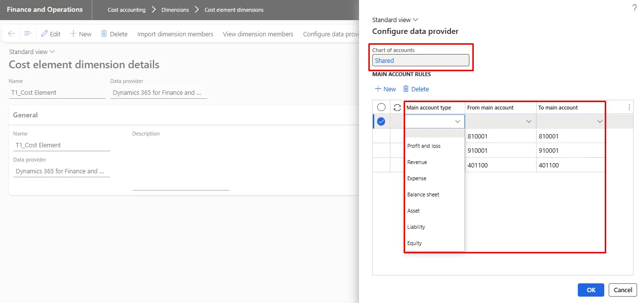Click the Description field

point(180,164)
